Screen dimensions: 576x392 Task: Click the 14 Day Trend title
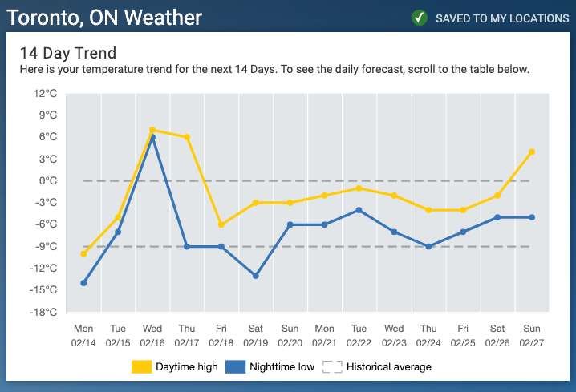(68, 53)
